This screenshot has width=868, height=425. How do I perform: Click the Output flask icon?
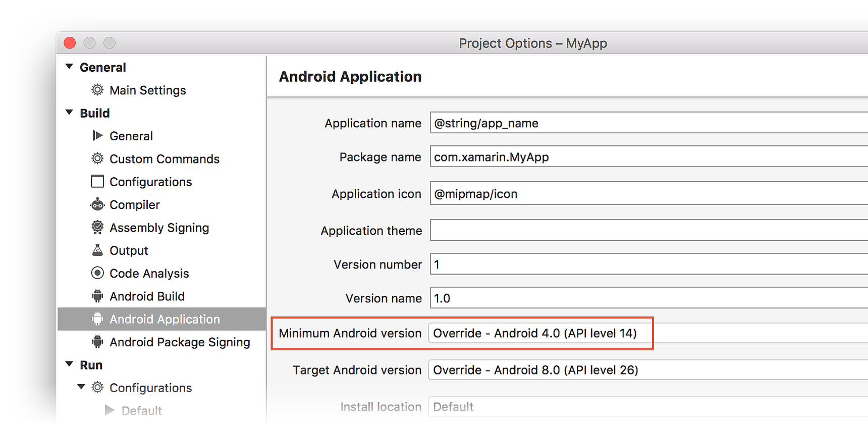pos(97,250)
